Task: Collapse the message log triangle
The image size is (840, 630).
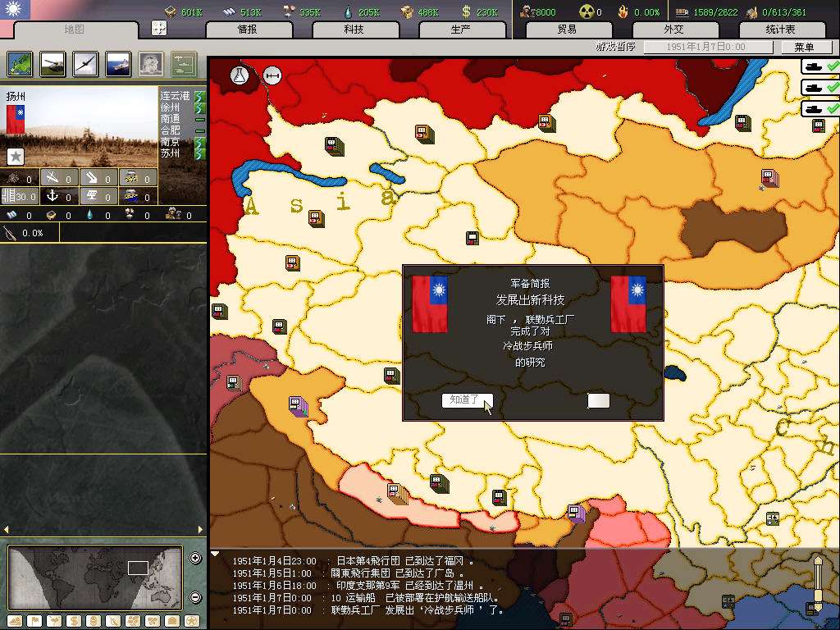Action: [x=215, y=554]
